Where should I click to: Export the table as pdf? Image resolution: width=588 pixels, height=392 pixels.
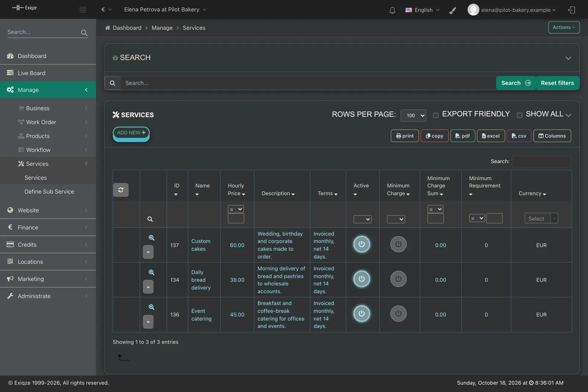(x=463, y=136)
